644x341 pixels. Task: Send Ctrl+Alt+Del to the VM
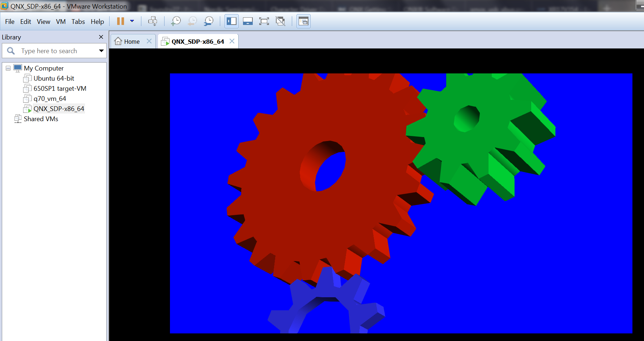point(153,21)
